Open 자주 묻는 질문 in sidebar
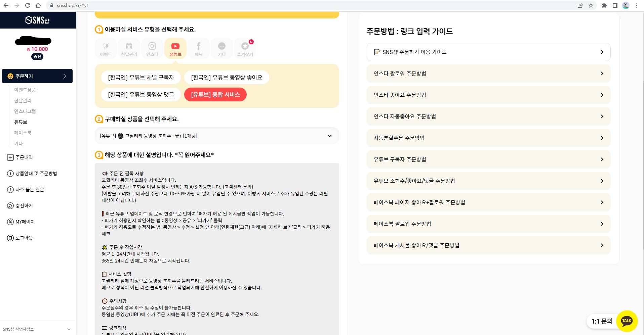 click(26, 190)
